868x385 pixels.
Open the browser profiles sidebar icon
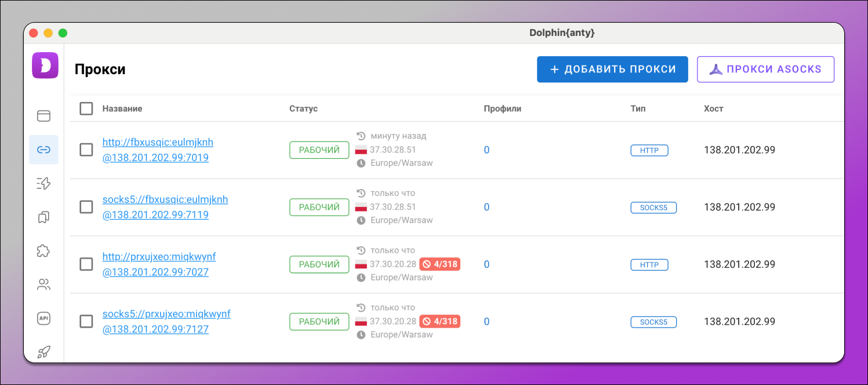click(x=43, y=116)
